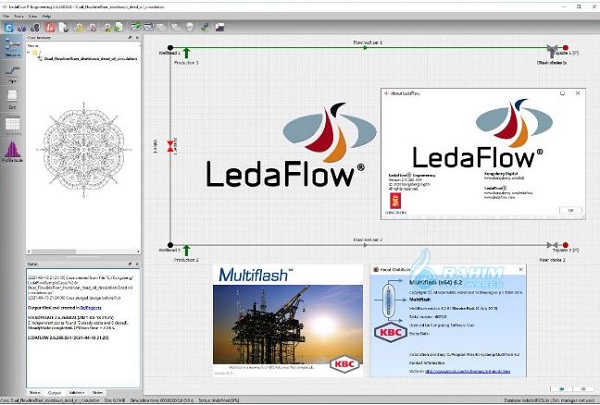Select the Topside 1 red end node
The height and width of the screenshot is (405, 600).
566,48
